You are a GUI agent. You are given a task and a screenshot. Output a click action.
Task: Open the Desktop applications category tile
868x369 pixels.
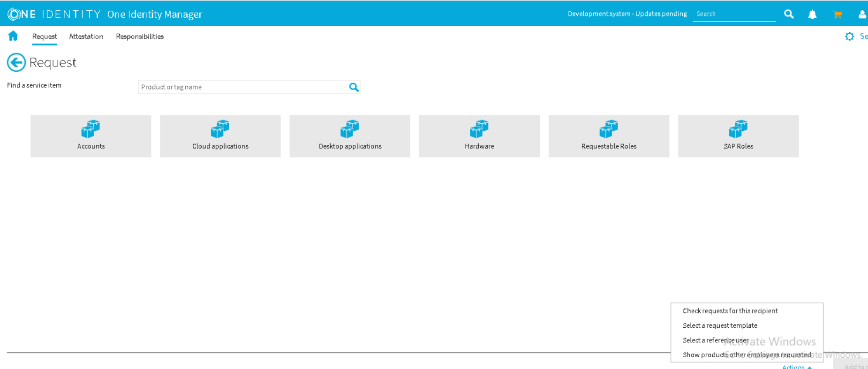(350, 136)
